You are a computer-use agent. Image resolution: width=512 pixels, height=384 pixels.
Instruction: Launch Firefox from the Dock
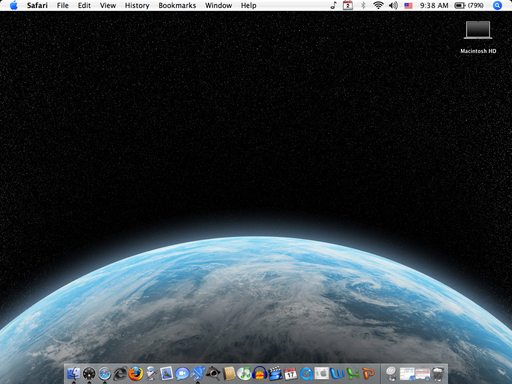pos(136,373)
